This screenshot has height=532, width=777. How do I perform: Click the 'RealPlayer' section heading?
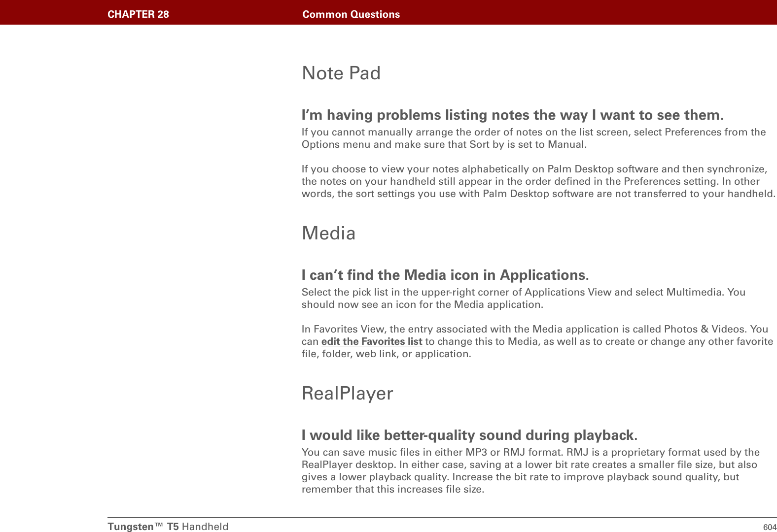pos(348,394)
